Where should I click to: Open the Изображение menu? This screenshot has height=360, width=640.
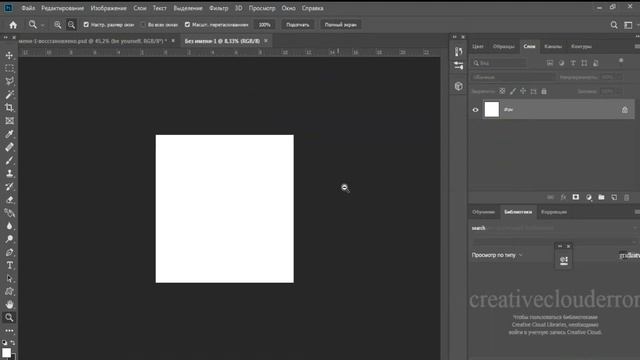pyautogui.click(x=109, y=8)
